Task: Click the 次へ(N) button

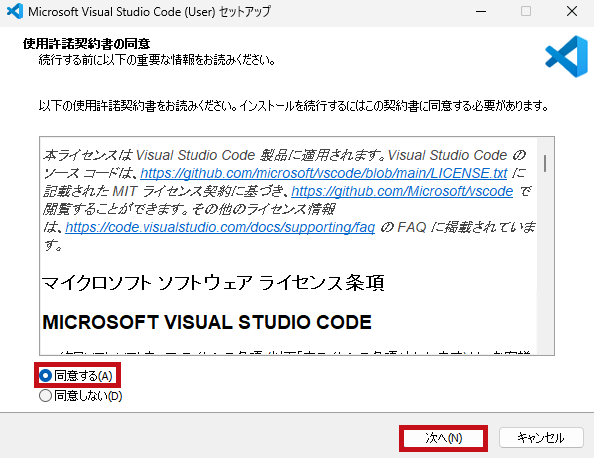Action: [443, 438]
